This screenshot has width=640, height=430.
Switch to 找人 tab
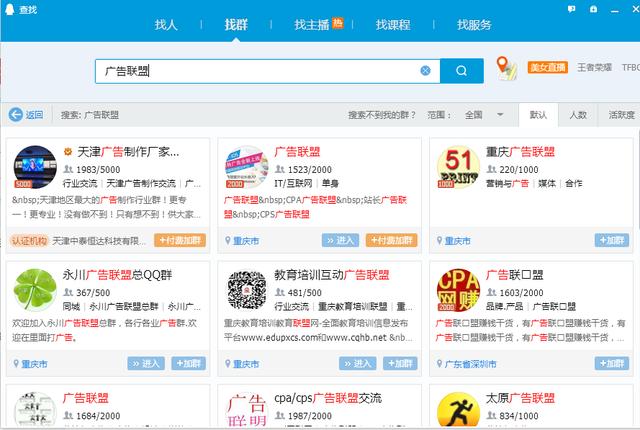pos(166,25)
